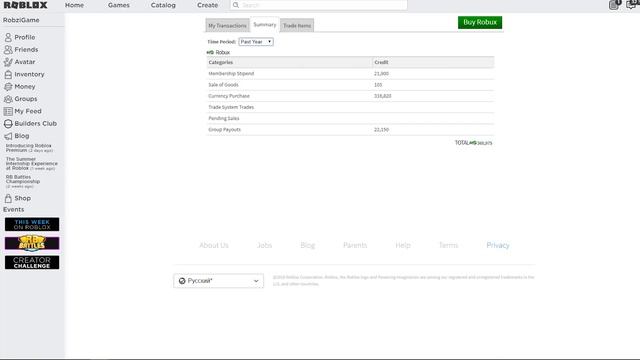Open the Friends sidebar icon
Screen dimensions: 640x360
[x=8, y=49]
